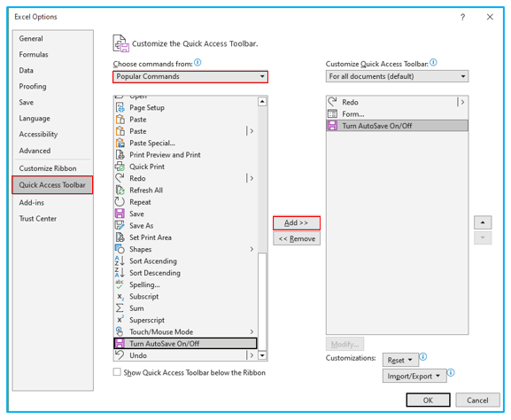Click the Undo split arrow in the command list
Screen dimensions: 511x420
click(250, 355)
